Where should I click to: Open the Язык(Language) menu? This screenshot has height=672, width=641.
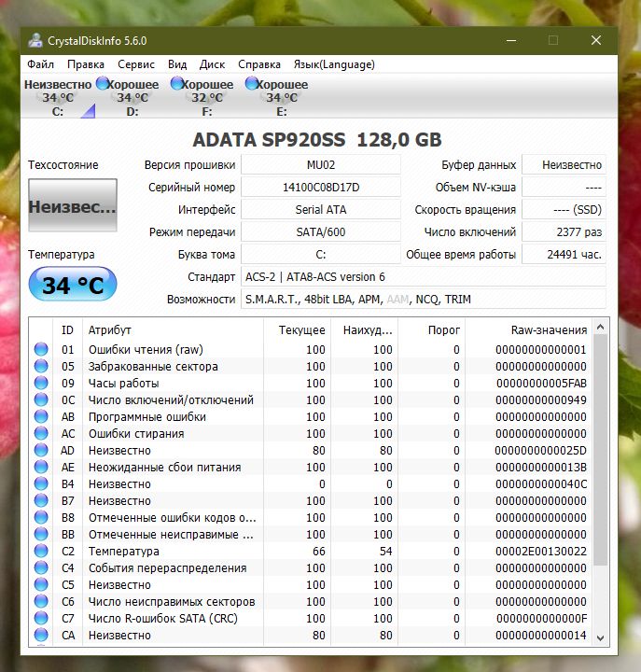[x=334, y=64]
